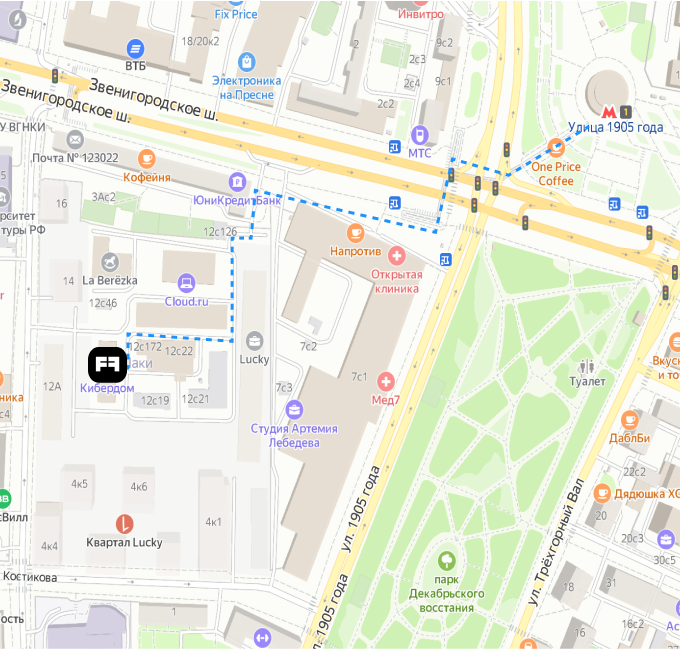The image size is (680, 649).
Task: Click the Кибердом black marker icon
Action: pos(108,365)
